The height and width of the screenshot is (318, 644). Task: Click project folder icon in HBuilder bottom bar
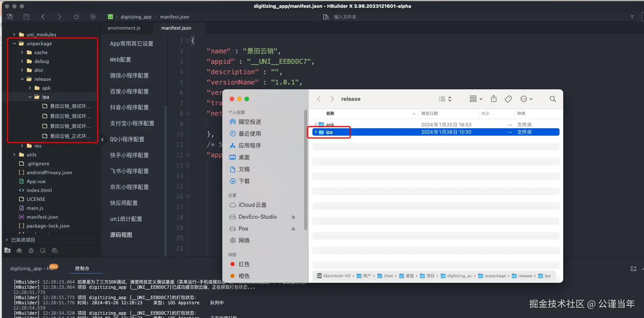click(7, 251)
